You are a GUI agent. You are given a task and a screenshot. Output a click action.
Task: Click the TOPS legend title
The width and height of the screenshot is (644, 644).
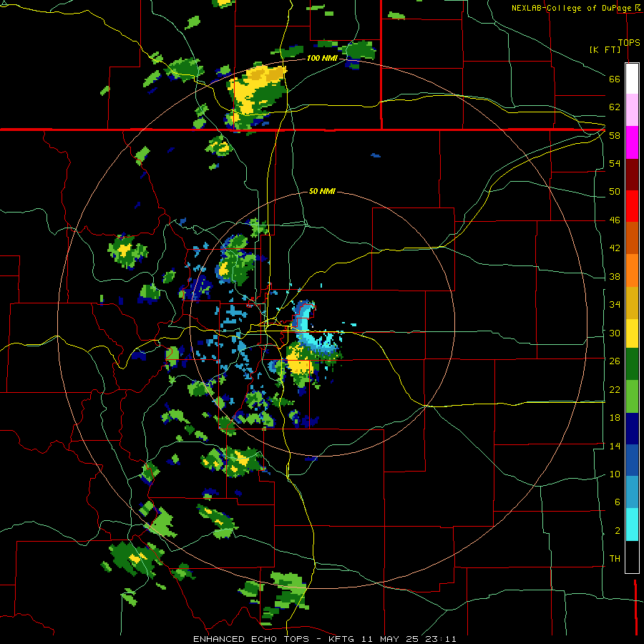click(x=629, y=43)
